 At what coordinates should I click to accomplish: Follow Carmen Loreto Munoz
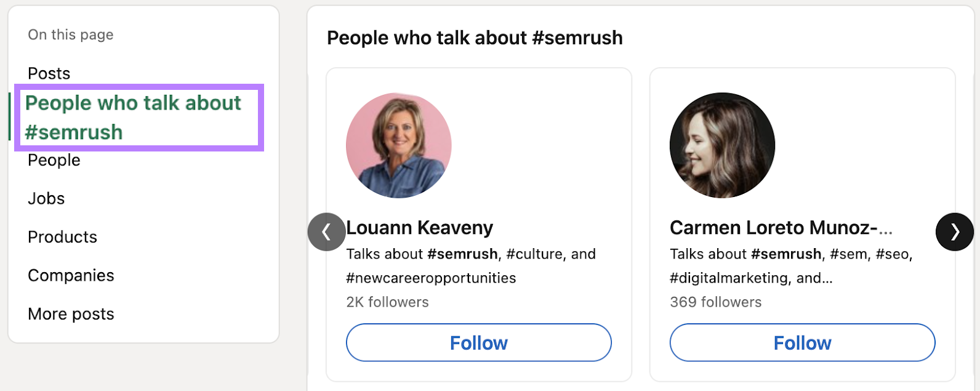[802, 342]
